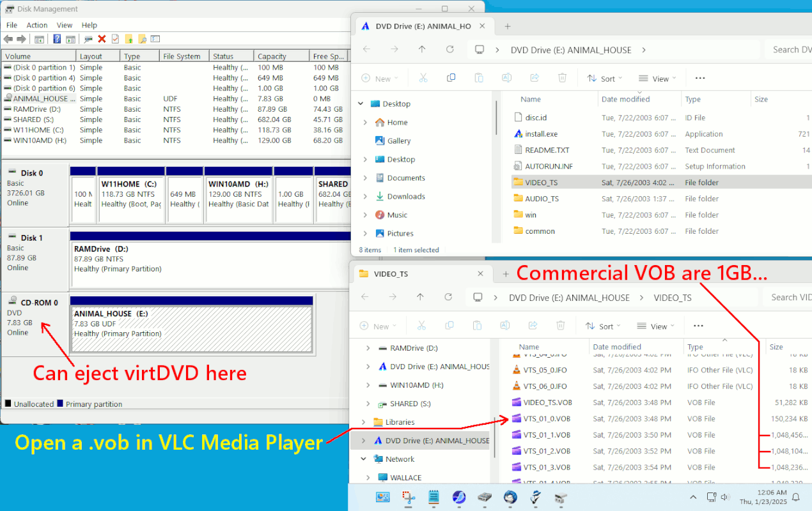This screenshot has width=812, height=511.
Task: Click the navigation pane scrollbar in ANIMAL_HOUSE window
Action: [497, 117]
